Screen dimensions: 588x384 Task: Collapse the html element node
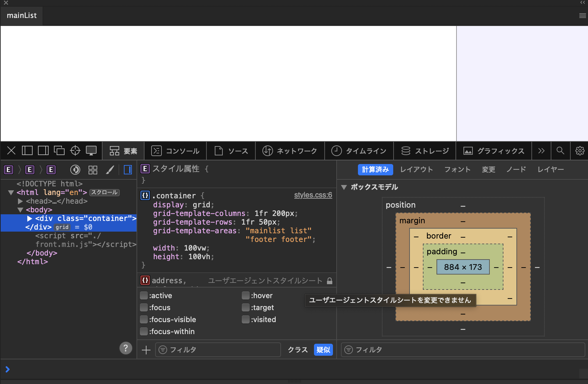point(11,192)
